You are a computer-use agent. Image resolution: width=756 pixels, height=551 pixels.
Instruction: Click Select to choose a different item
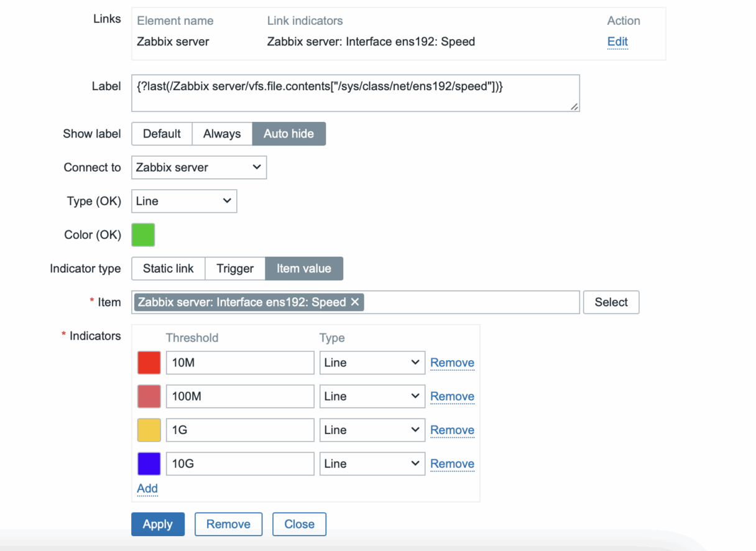click(611, 302)
